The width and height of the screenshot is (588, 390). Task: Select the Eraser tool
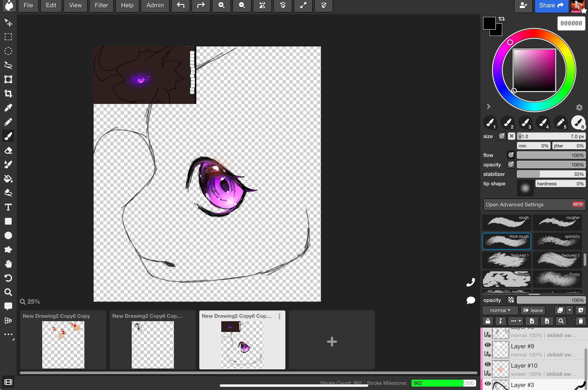(x=8, y=150)
